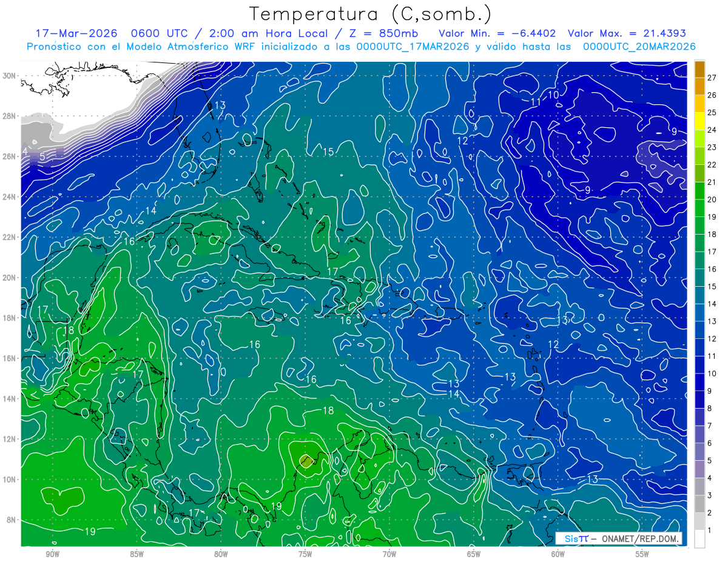Pick the gray swatch between 2 and 3
Viewport: 728px width, 562px height.
coord(699,504)
